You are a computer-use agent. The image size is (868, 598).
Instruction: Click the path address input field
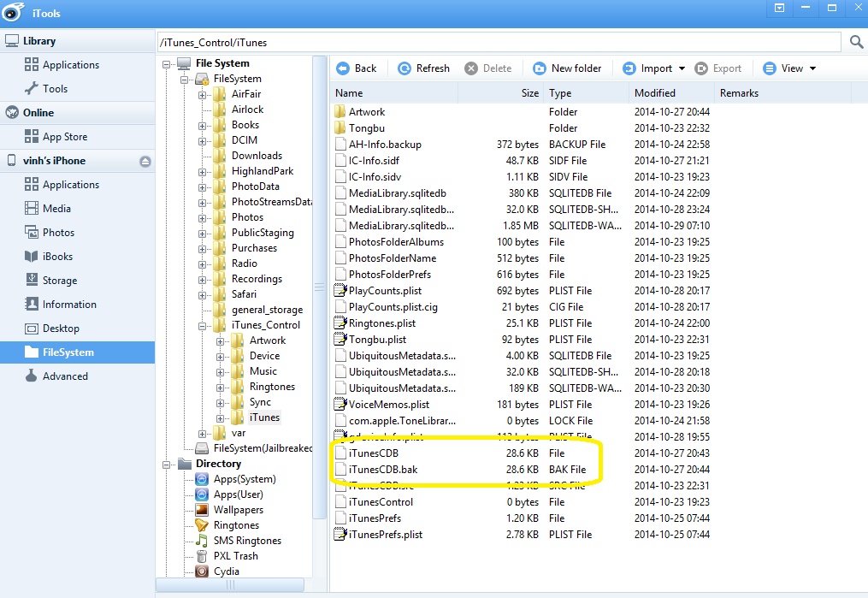499,42
